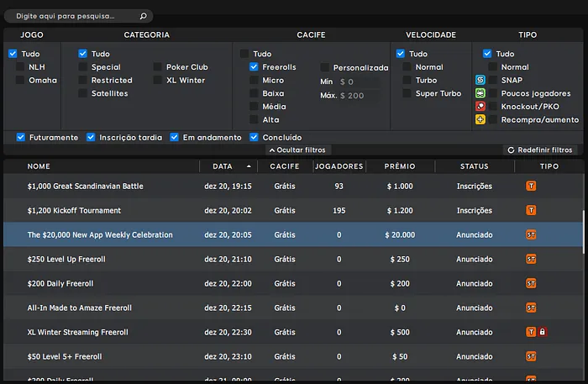The width and height of the screenshot is (588, 384).
Task: Click the Mín buy-in amount field
Action: click(x=358, y=82)
